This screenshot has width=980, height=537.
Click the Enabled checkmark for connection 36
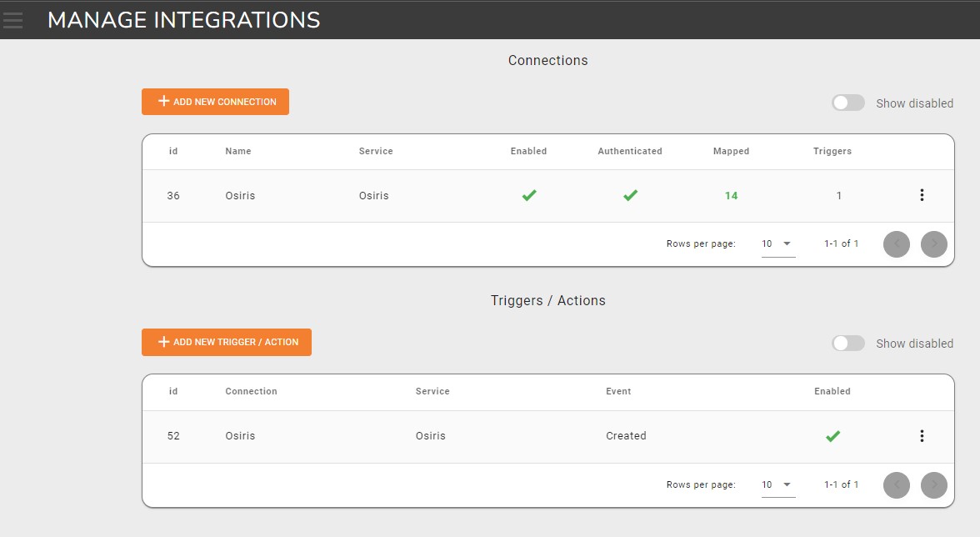tap(529, 196)
